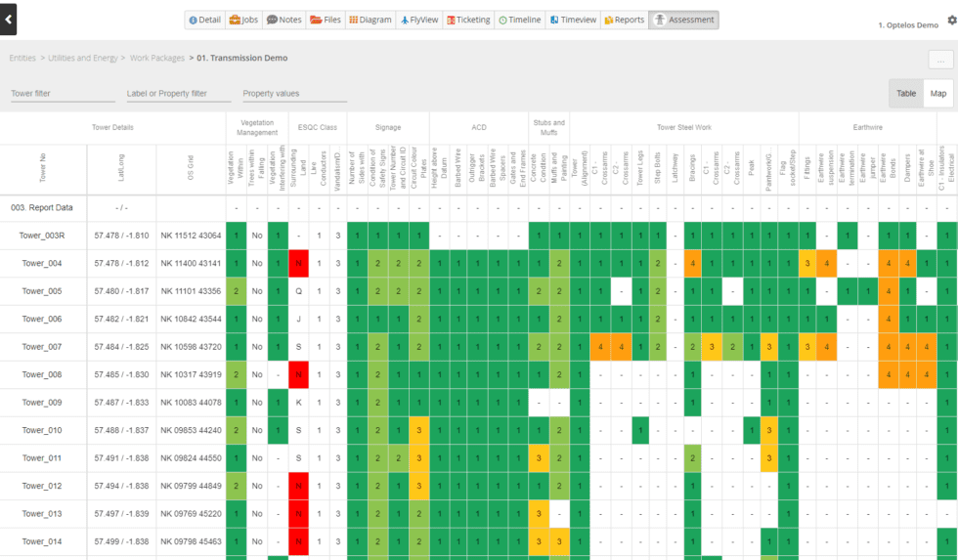The image size is (958, 560).
Task: Open FlyView plane icon
Action: pos(405,20)
